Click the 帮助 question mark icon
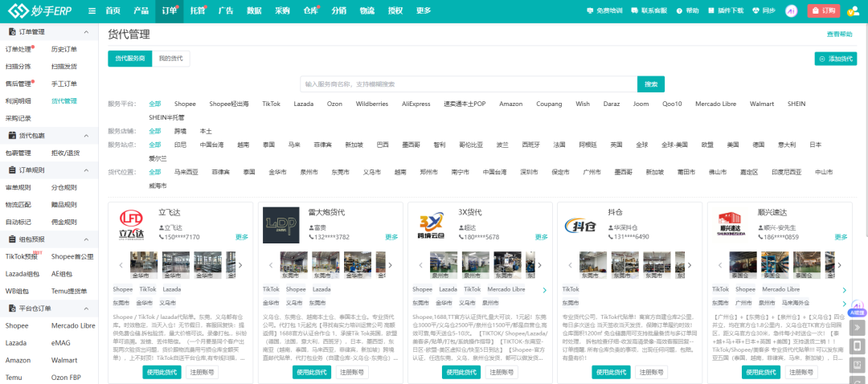The width and height of the screenshot is (868, 384). coord(678,10)
